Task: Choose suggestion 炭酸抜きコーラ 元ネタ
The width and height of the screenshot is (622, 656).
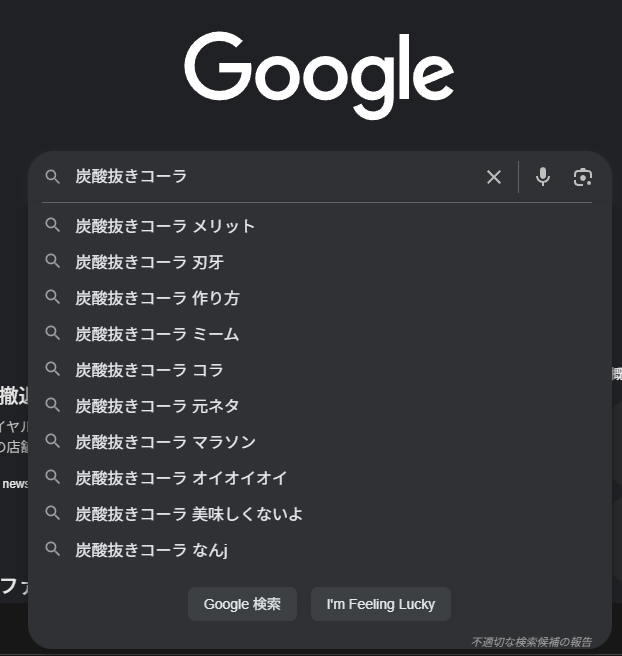Action: point(158,406)
